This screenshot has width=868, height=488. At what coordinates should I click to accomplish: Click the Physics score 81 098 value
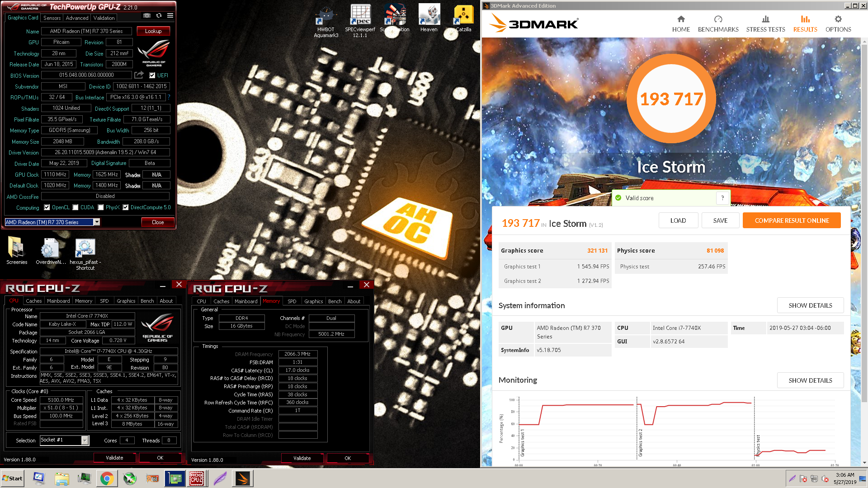click(x=715, y=251)
